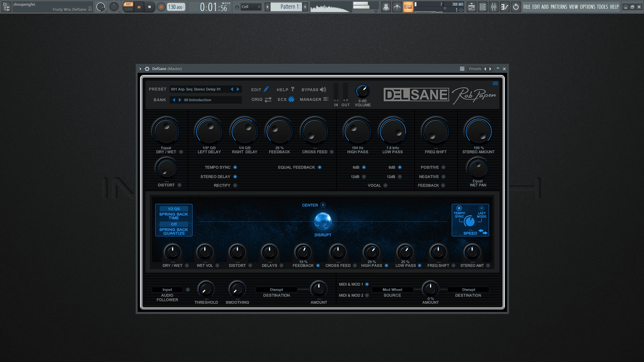The image size is (644, 362).
Task: Open the TOOLS menu
Action: pos(602,7)
